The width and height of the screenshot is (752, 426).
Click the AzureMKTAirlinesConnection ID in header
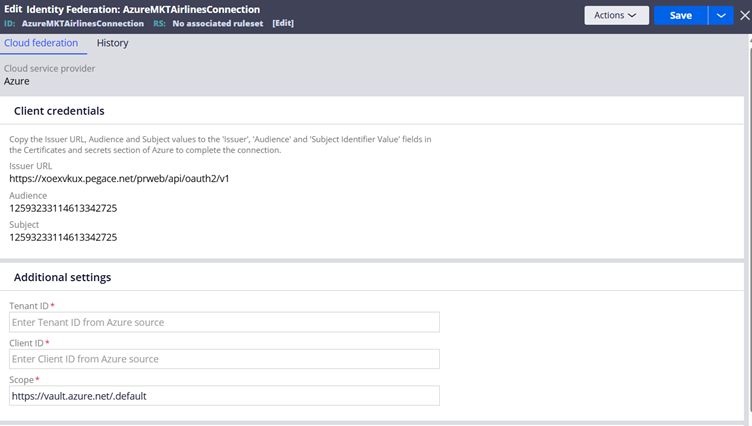84,22
